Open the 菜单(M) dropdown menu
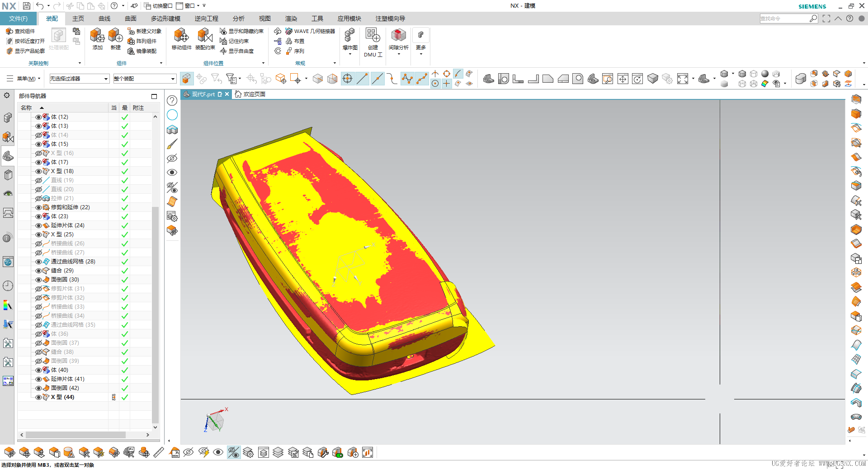The height and width of the screenshot is (469, 868). click(x=24, y=79)
